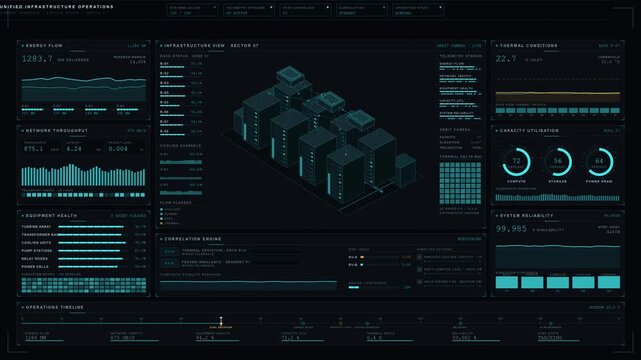This screenshot has height=360, width=641.
Task: Open the Operating State status card
Action: tap(418, 10)
